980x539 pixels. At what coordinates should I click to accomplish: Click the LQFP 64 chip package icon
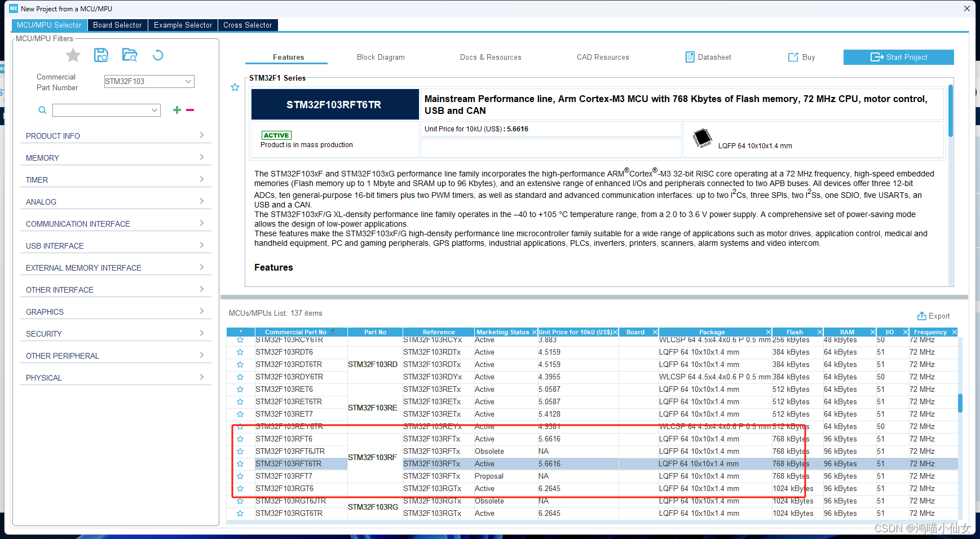[703, 138]
